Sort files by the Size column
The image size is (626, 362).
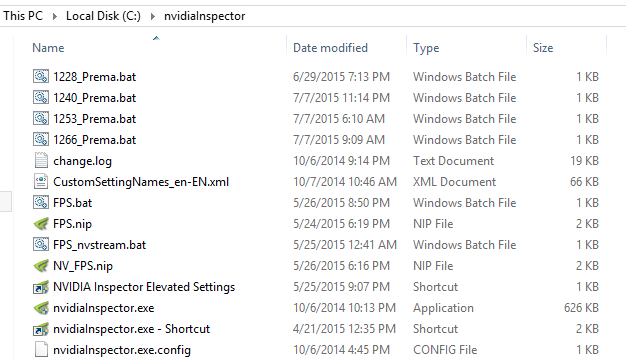[x=543, y=48]
